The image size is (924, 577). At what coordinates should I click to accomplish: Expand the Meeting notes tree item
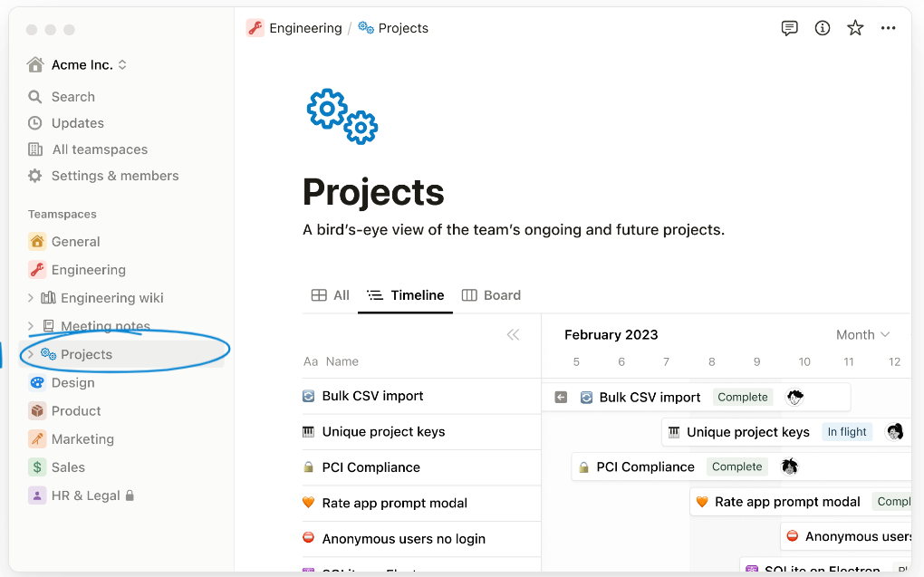point(31,326)
